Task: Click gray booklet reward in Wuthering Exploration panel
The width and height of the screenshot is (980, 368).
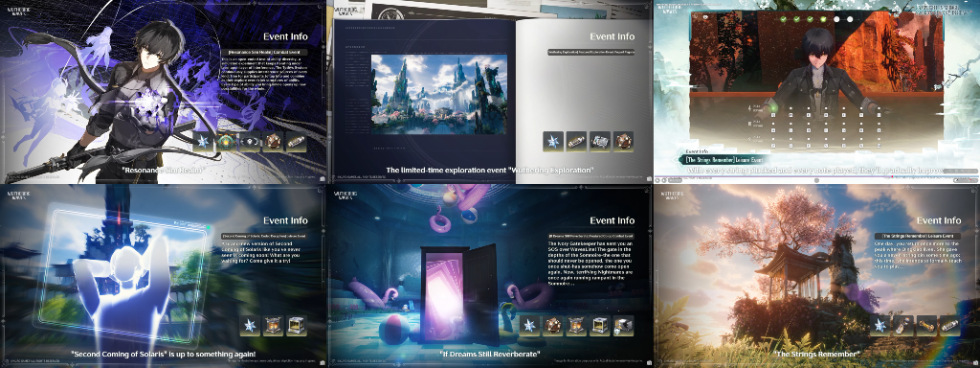Action: pyautogui.click(x=600, y=142)
